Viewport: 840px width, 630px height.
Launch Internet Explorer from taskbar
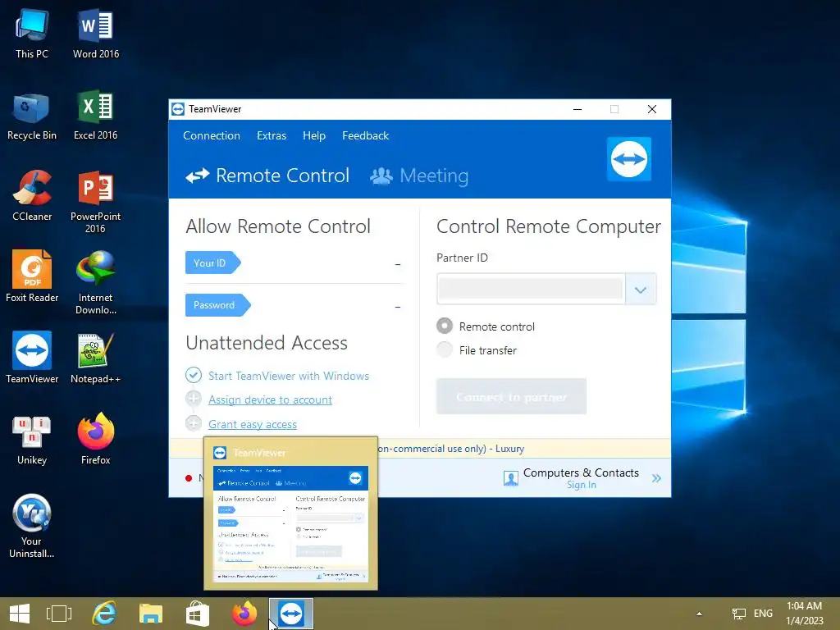pyautogui.click(x=104, y=614)
